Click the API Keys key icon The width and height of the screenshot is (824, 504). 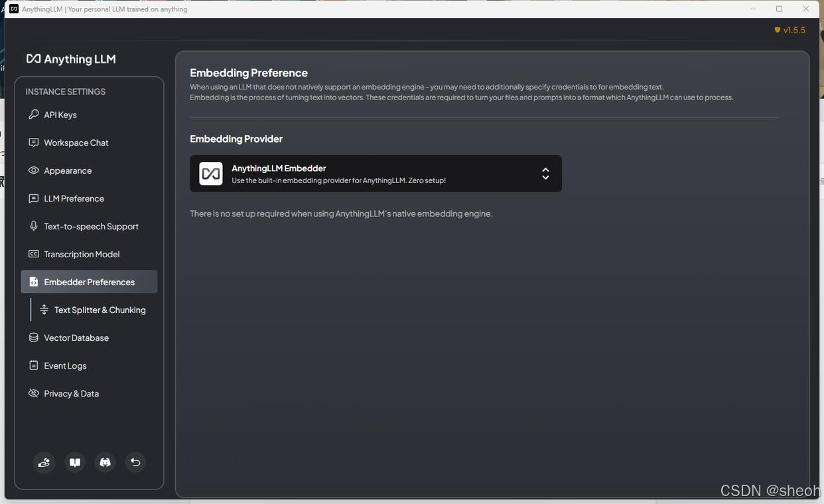[x=33, y=115]
